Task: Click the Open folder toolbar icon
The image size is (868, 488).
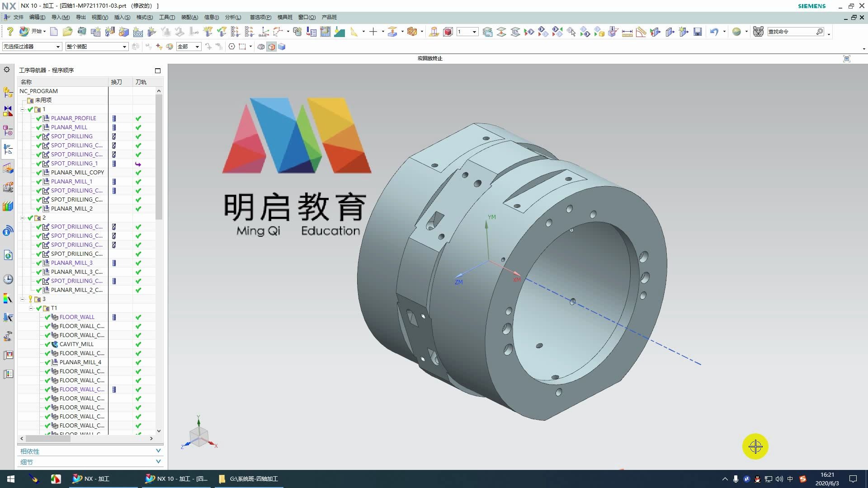Action: pos(67,32)
